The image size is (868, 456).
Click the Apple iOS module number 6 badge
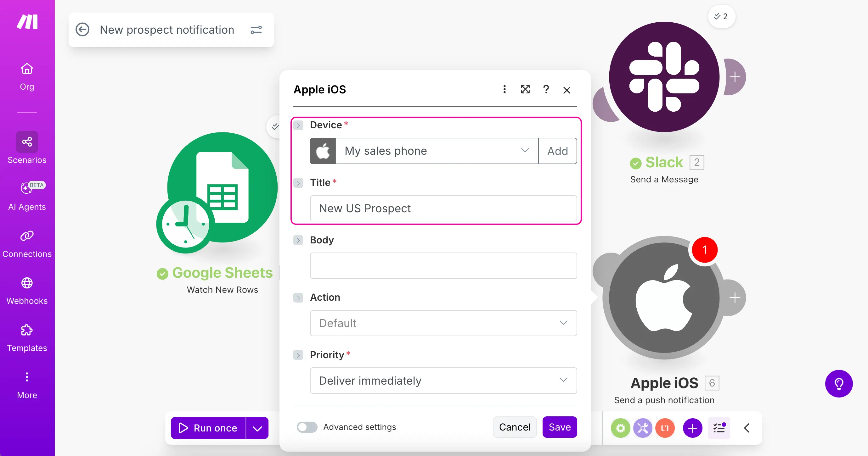pyautogui.click(x=712, y=383)
